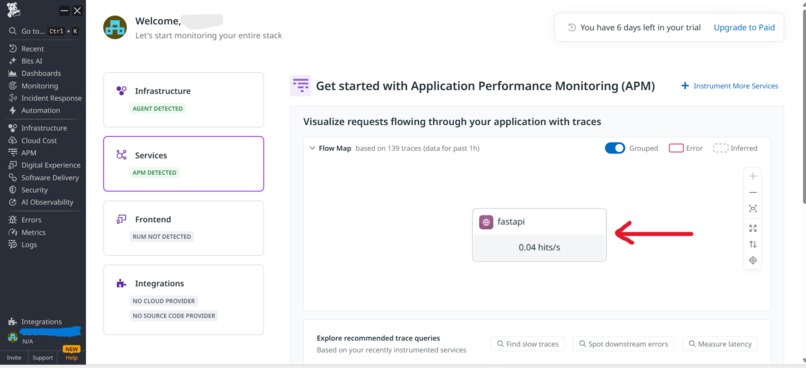Click the Cloud Cost sidebar icon
The height and width of the screenshot is (368, 806).
pyautogui.click(x=13, y=140)
